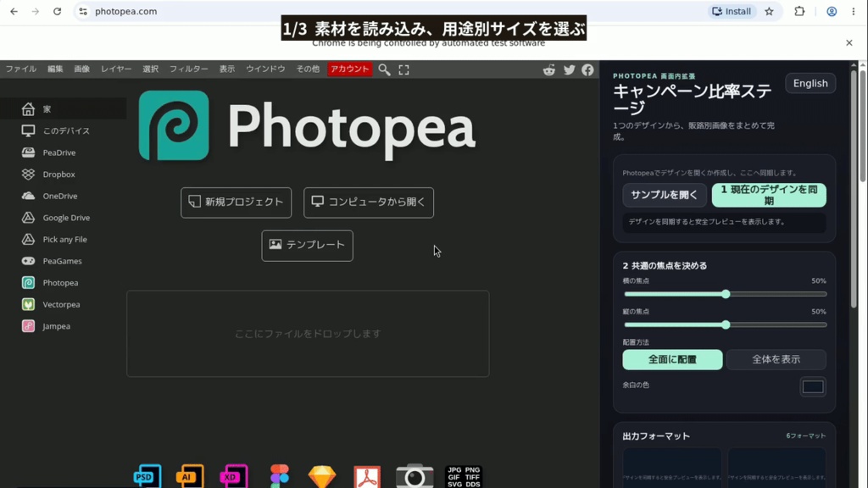Open the レイヤー menu

click(116, 69)
